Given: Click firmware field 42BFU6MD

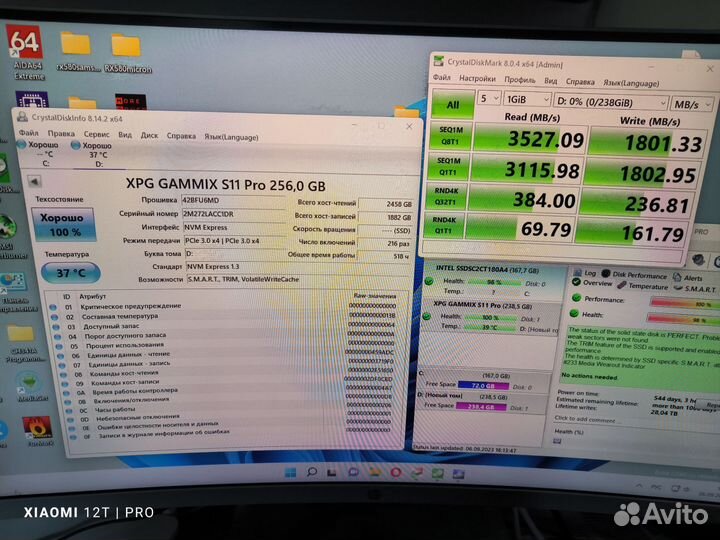Looking at the screenshot, I should pos(234,201).
